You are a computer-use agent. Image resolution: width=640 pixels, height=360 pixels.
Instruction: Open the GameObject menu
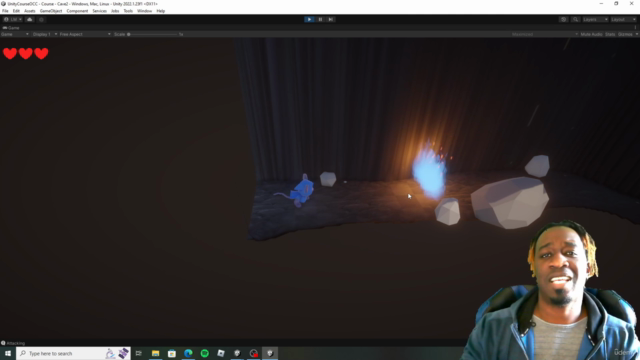pos(51,11)
